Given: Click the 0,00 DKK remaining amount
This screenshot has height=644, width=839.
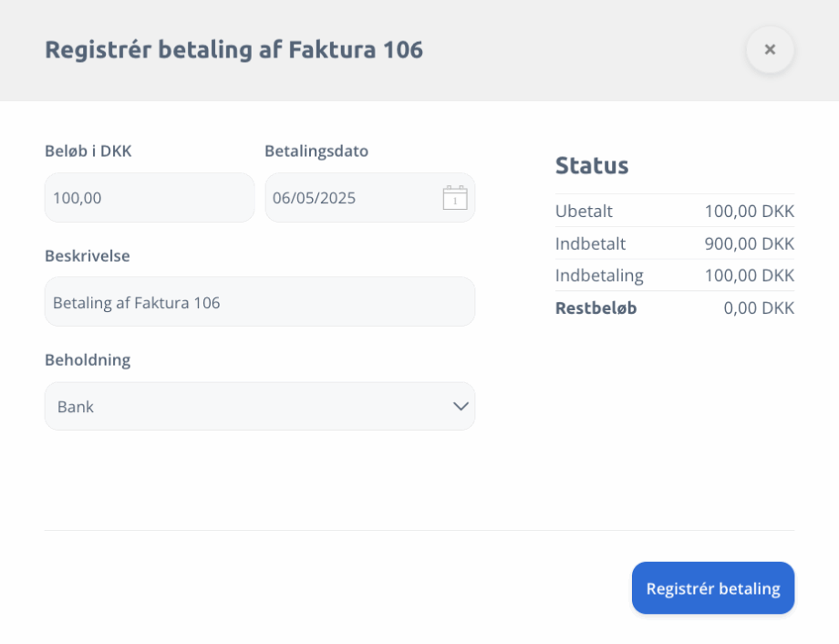Looking at the screenshot, I should pos(759,308).
